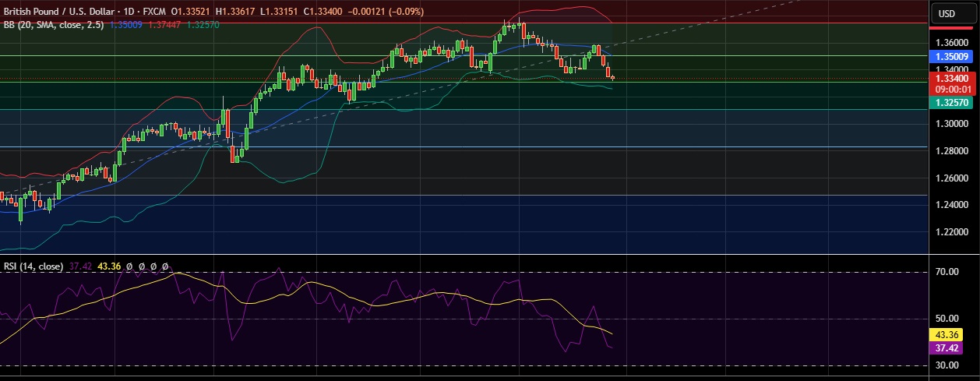Click the green 1.32570 price axis label

click(x=952, y=102)
